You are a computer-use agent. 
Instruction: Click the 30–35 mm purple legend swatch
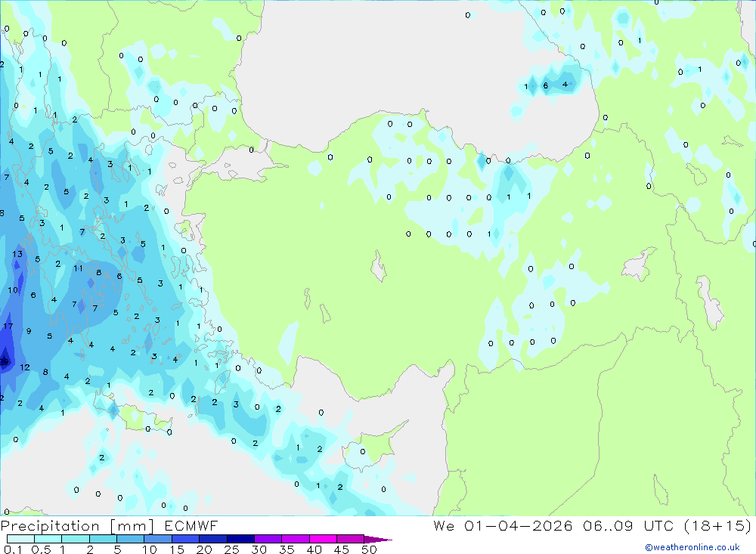pos(268,539)
